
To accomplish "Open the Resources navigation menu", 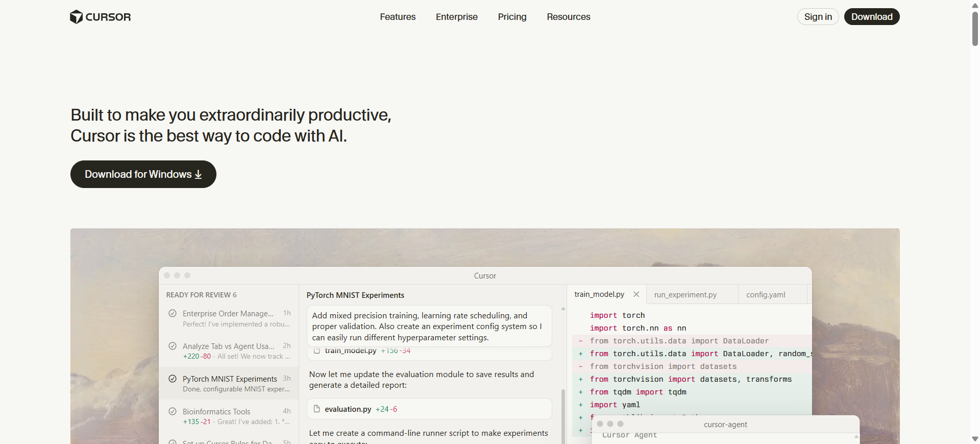I will tap(568, 17).
